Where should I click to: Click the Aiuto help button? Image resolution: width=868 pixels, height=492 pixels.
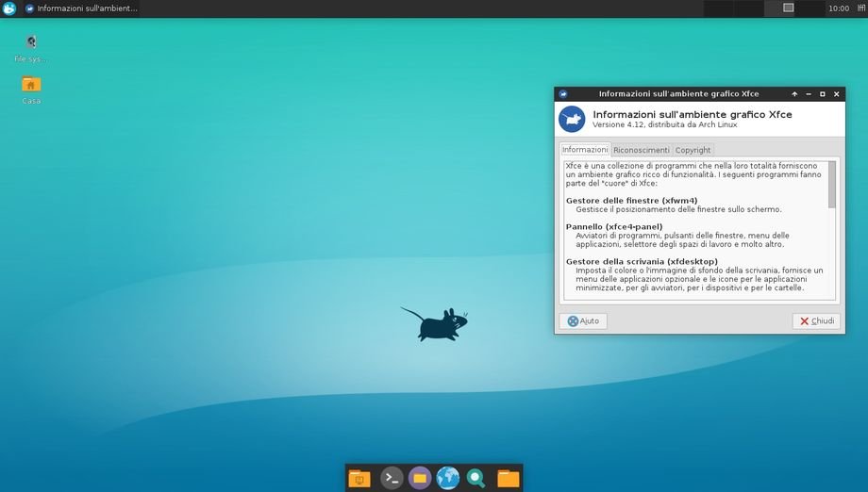pyautogui.click(x=583, y=321)
